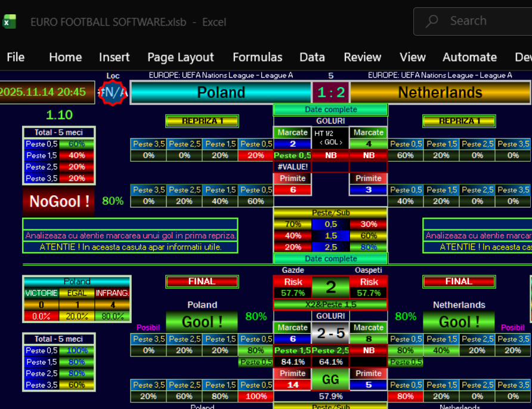Select the #VALUE! error cell
Screen dimensions: 532x409
click(292, 167)
